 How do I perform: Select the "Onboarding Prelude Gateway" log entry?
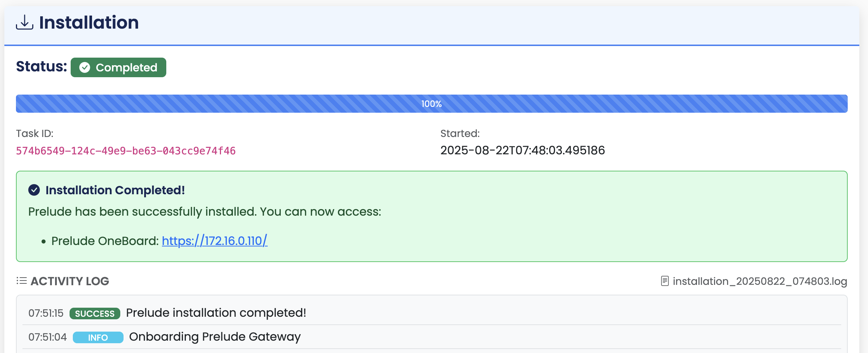215,337
